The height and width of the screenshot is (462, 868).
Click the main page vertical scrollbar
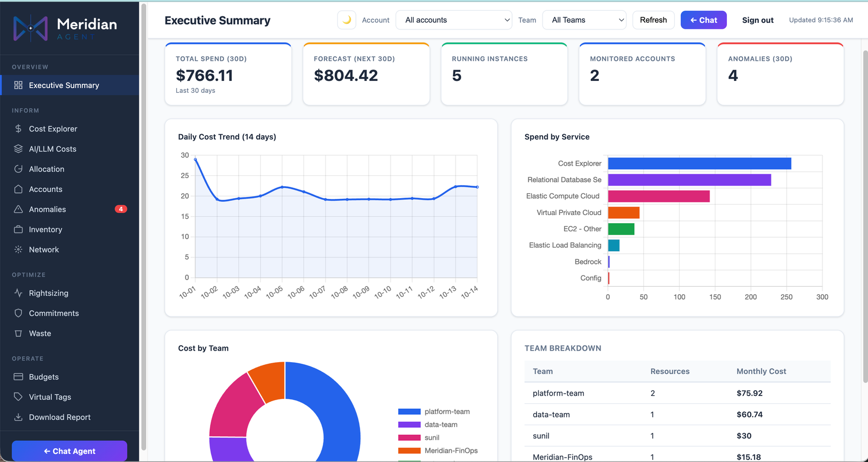(x=865, y=217)
